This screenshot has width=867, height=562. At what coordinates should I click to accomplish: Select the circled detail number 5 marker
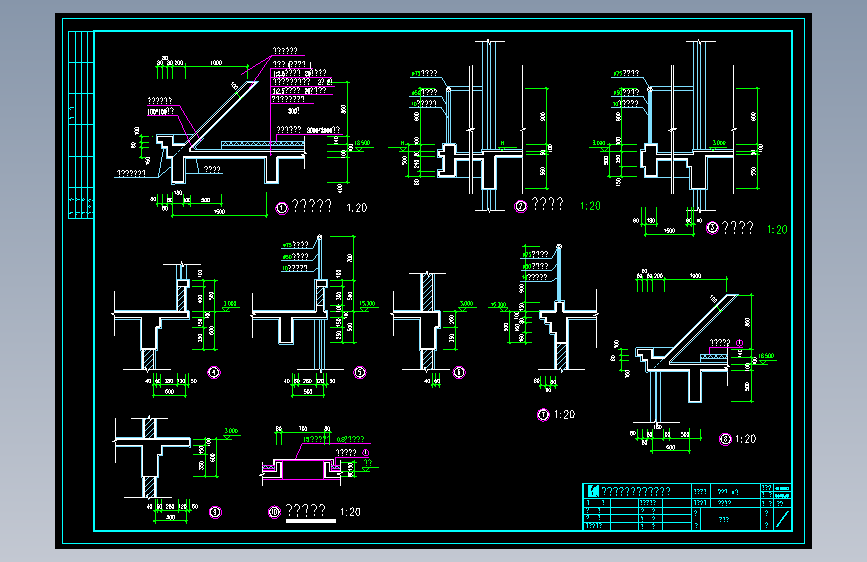click(360, 372)
